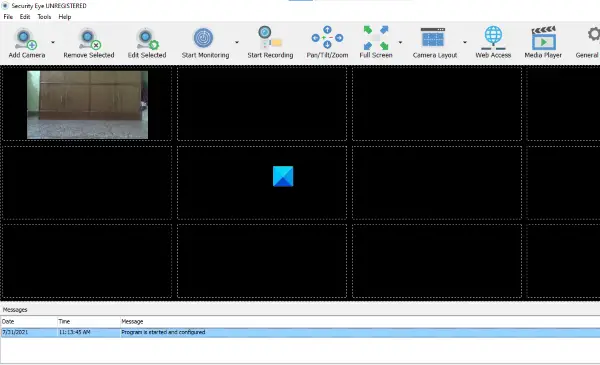Open the File menu
Image resolution: width=600 pixels, height=365 pixels.
pos(8,17)
